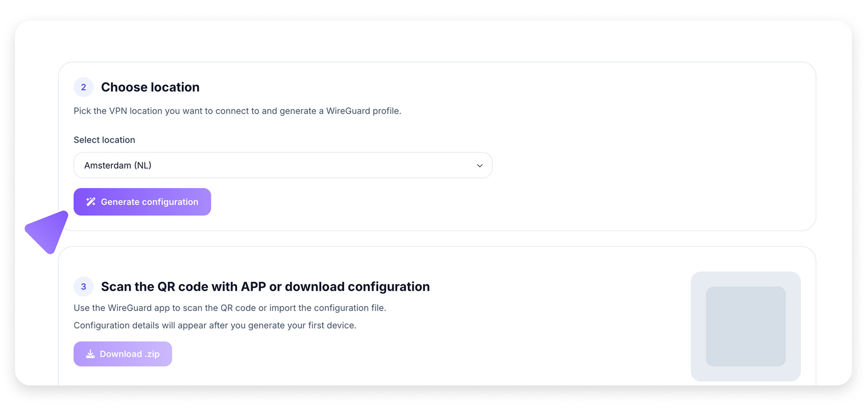Click the inner QR code placeholder square

point(745,326)
